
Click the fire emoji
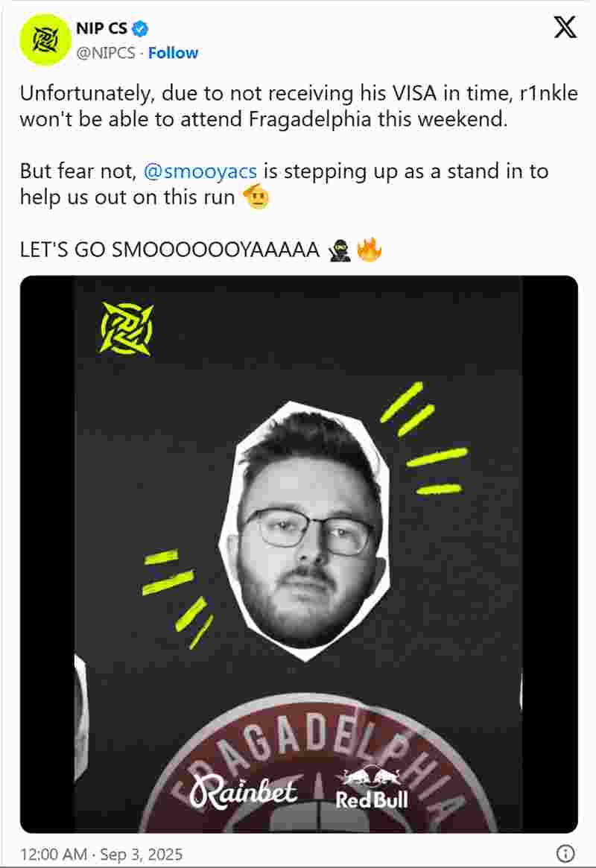point(369,249)
